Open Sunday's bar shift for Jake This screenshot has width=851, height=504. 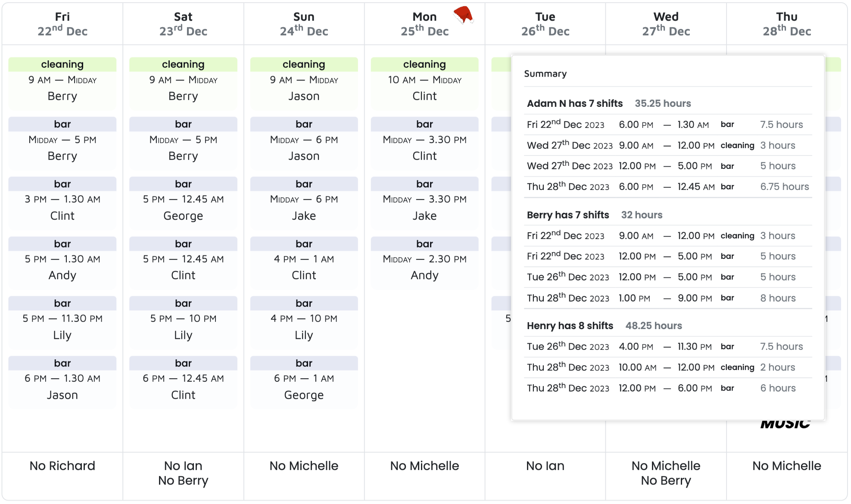click(x=304, y=202)
